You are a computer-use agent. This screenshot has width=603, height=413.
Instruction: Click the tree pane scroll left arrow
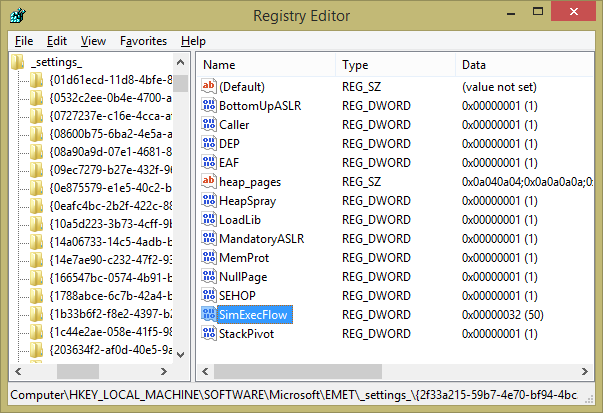pyautogui.click(x=18, y=372)
